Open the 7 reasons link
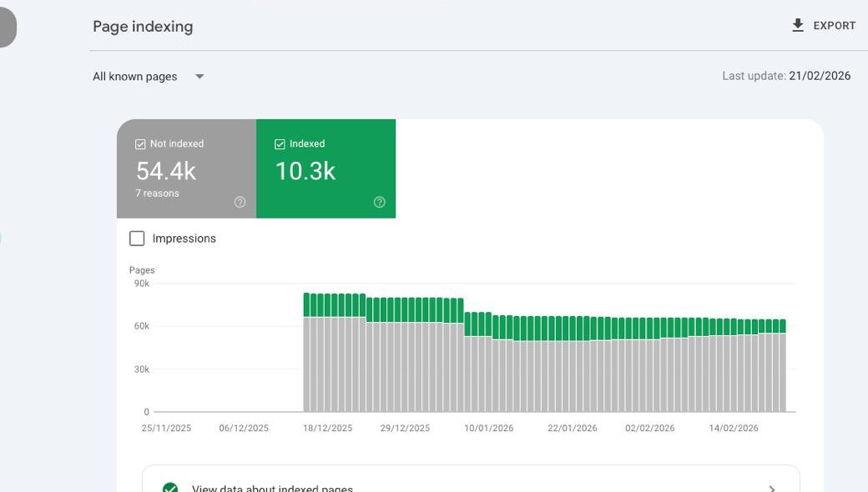This screenshot has height=492, width=868. tap(157, 193)
